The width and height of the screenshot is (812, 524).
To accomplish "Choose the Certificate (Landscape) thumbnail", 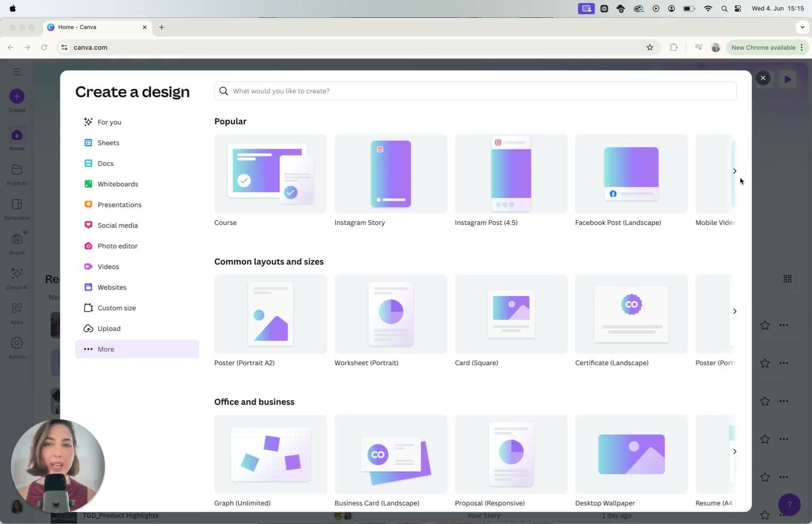I will (x=631, y=314).
